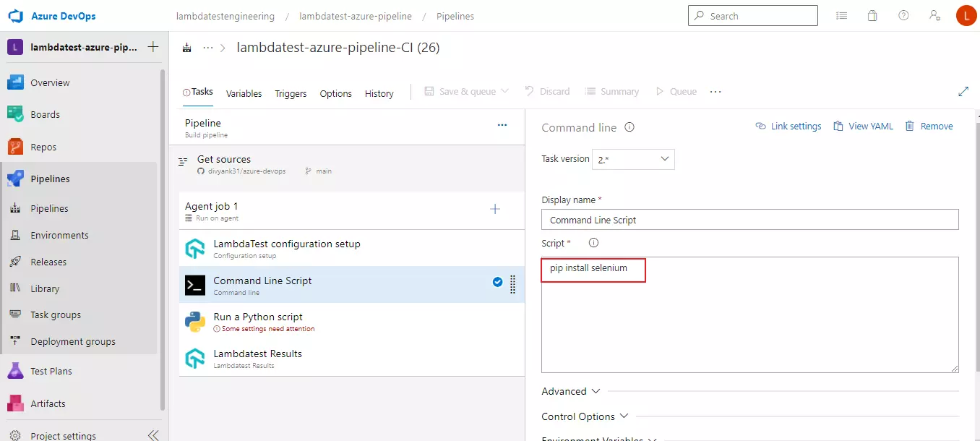
Task: Open user settings icon in header
Action: coord(934,15)
